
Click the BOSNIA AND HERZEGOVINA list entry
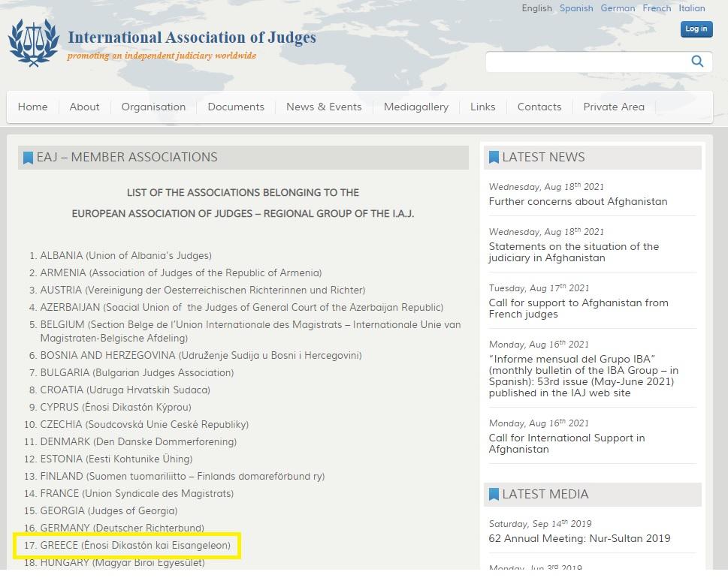tap(201, 355)
